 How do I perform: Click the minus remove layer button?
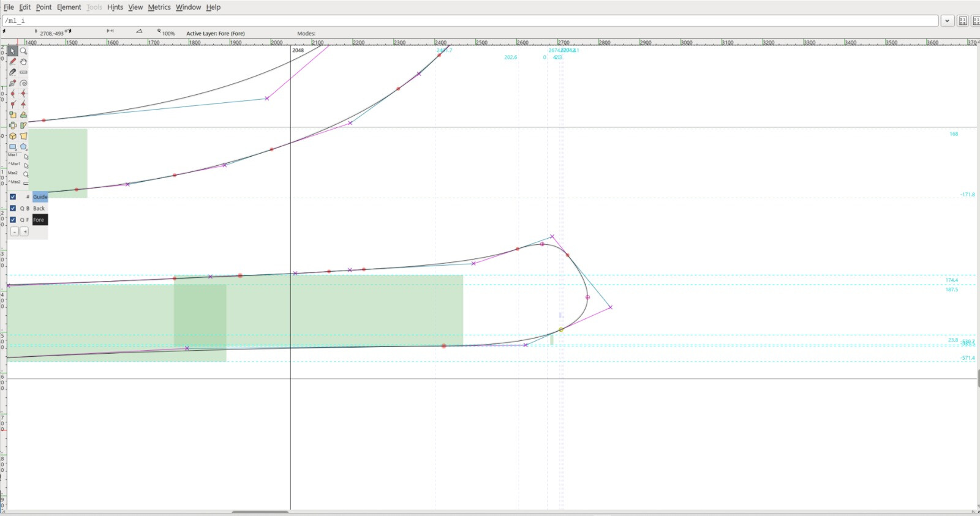[x=15, y=232]
